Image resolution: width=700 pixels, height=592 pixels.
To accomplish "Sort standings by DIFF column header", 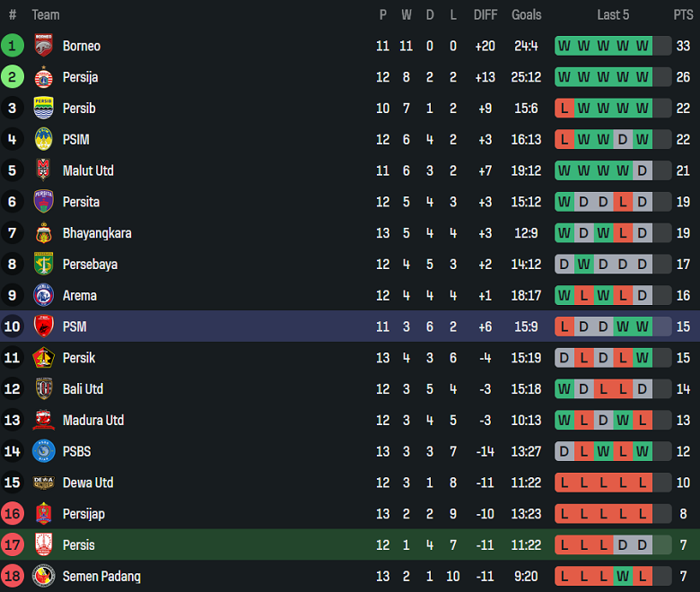I will click(486, 14).
